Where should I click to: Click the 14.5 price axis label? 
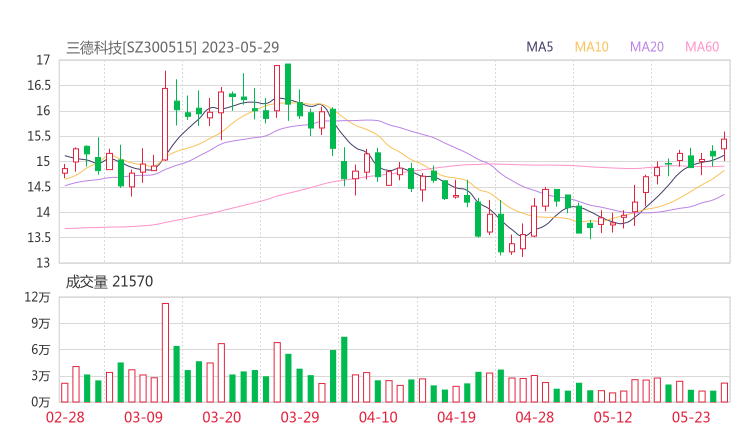(39, 187)
